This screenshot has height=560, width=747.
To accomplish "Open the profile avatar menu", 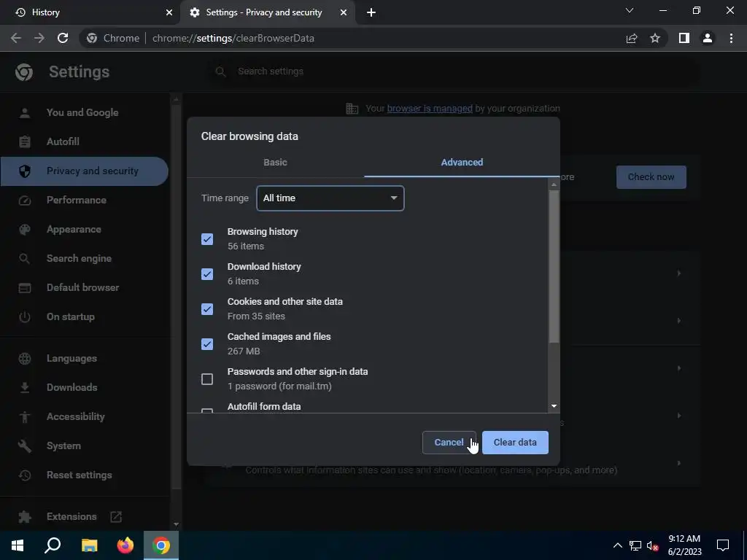I will tap(708, 38).
